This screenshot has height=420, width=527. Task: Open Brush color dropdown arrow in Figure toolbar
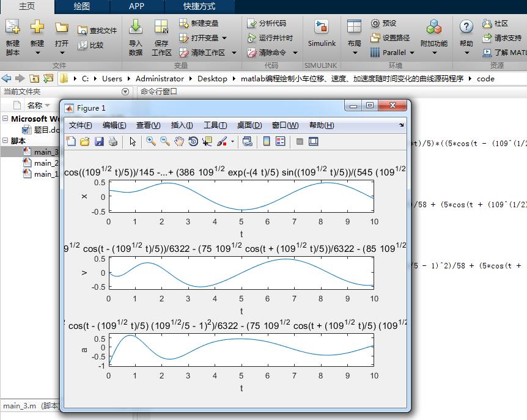tap(232, 141)
